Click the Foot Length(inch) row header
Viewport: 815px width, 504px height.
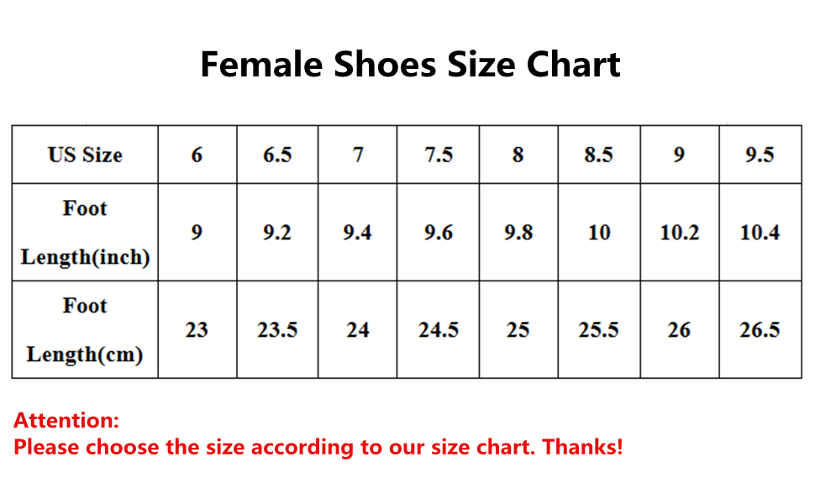85,232
